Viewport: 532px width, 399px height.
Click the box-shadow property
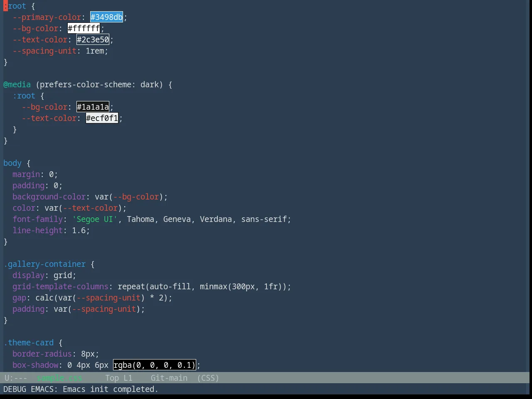tap(35, 365)
